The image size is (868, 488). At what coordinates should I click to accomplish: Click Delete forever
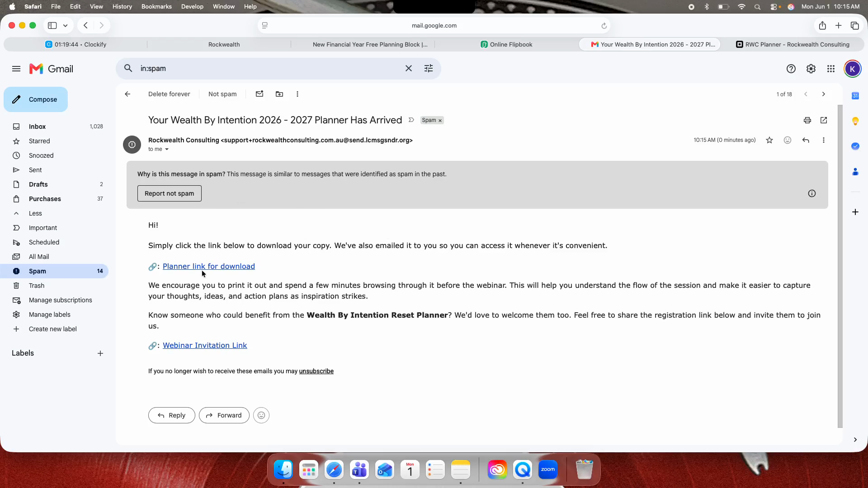point(169,94)
